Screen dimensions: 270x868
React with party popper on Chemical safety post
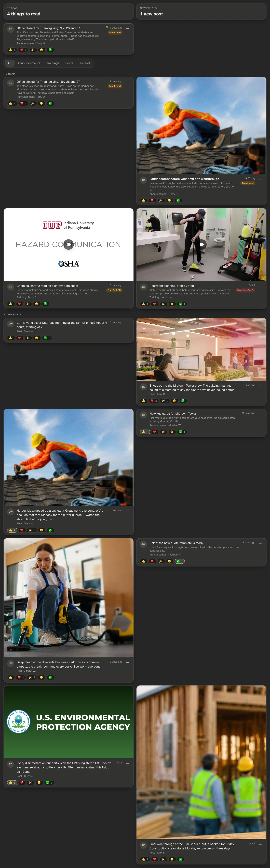[28, 304]
